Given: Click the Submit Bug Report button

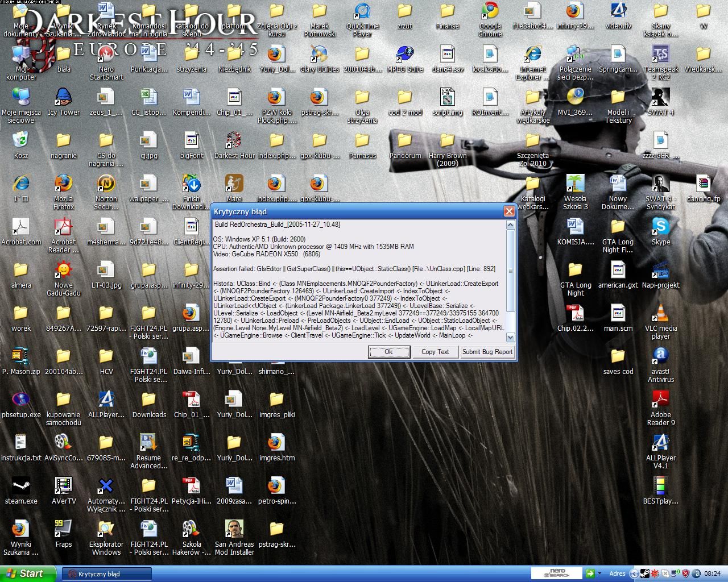Looking at the screenshot, I should (487, 352).
